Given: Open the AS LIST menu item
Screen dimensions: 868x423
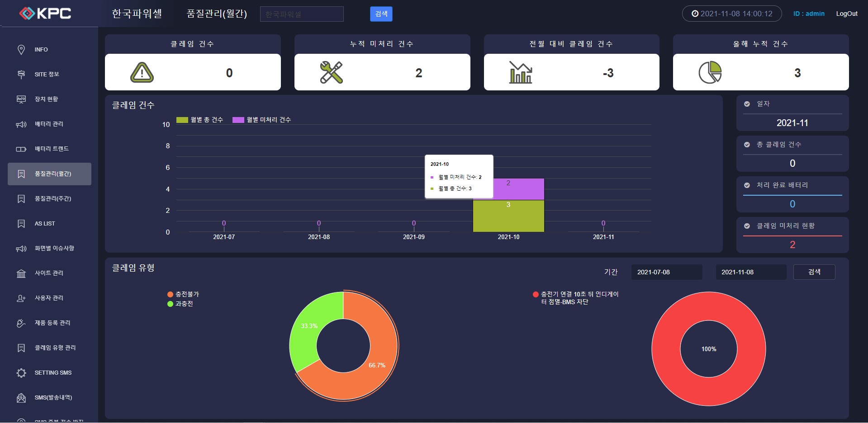Looking at the screenshot, I should (x=45, y=224).
